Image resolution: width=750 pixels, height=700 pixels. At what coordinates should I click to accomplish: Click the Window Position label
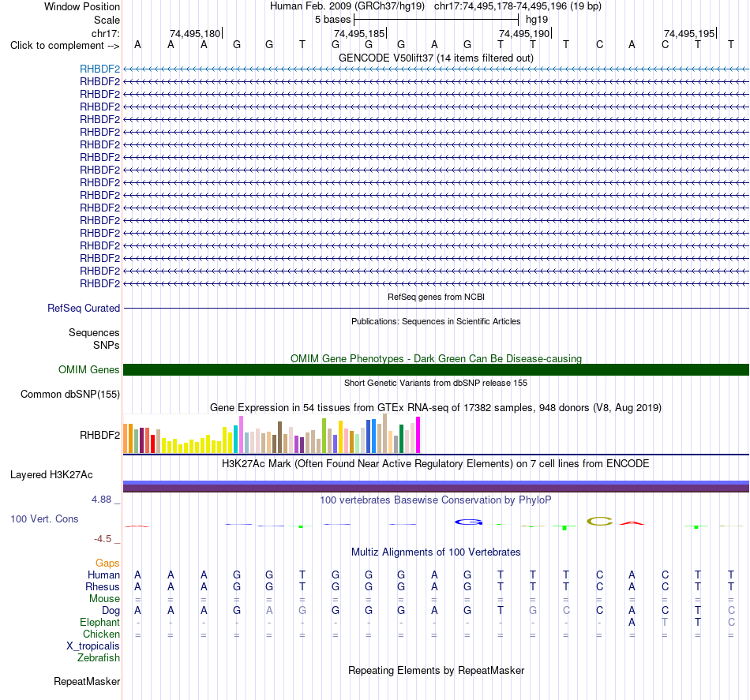pyautogui.click(x=82, y=6)
